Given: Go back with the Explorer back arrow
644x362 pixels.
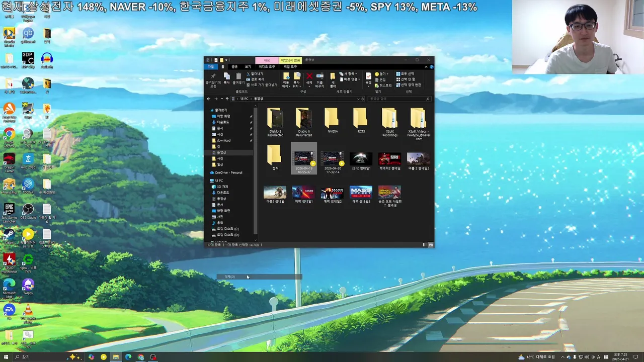Looking at the screenshot, I should tap(208, 99).
